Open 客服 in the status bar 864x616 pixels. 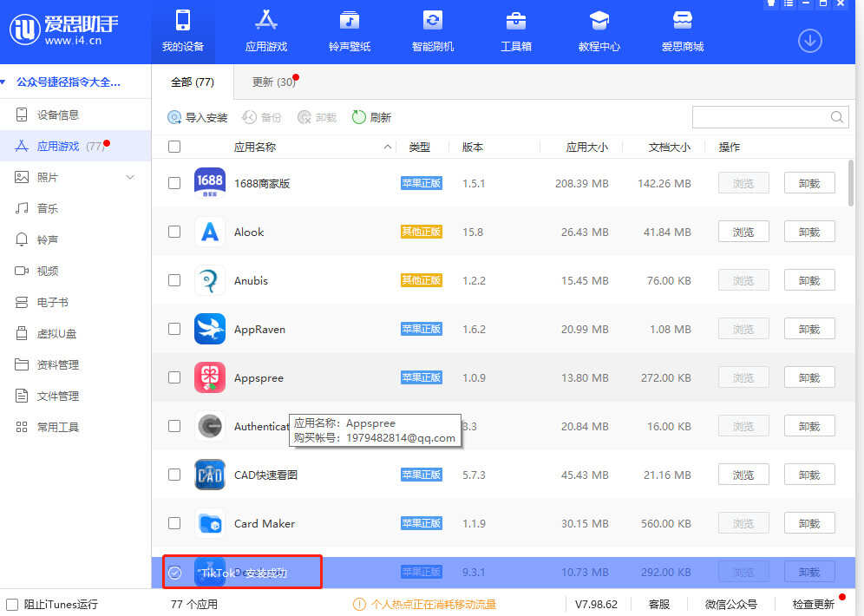[659, 605]
